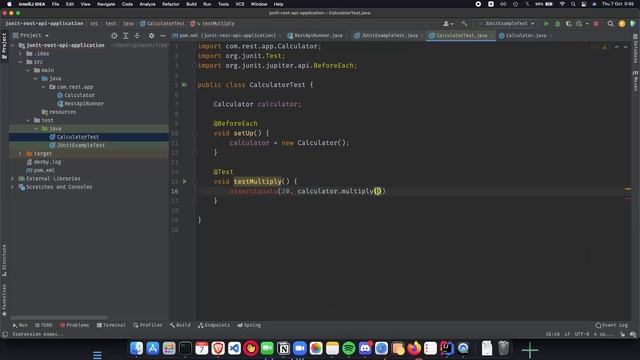This screenshot has width=640, height=360.
Task: Toggle the Database tool window on right stripe
Action: (636, 49)
